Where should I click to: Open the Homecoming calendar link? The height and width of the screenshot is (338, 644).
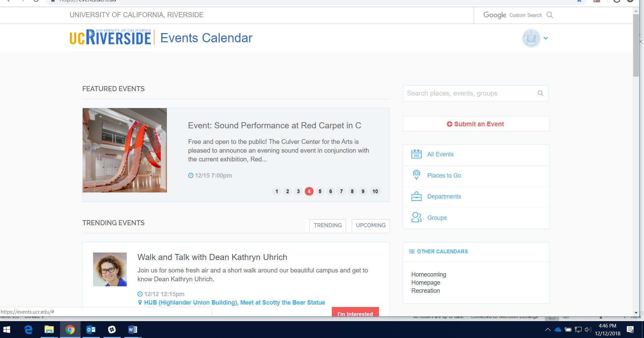429,275
